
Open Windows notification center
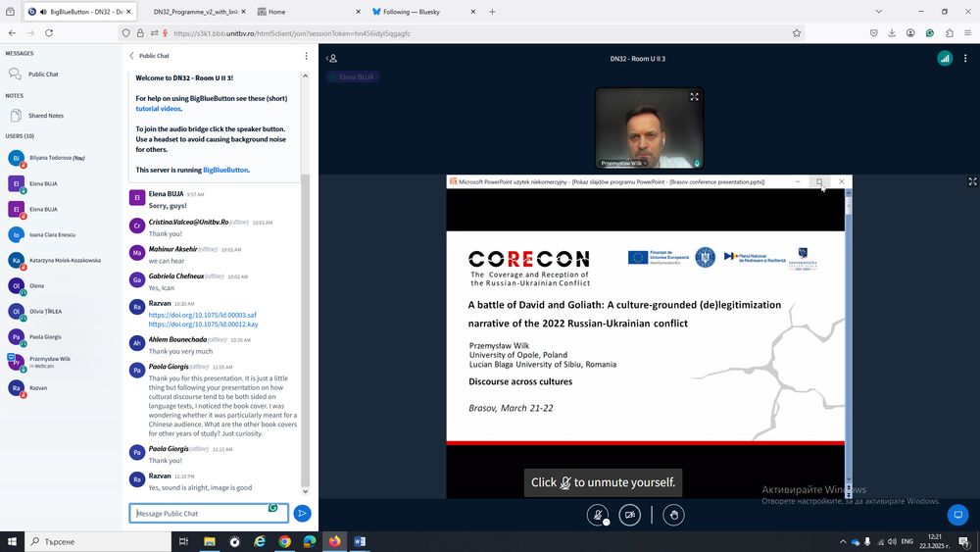pyautogui.click(x=964, y=541)
